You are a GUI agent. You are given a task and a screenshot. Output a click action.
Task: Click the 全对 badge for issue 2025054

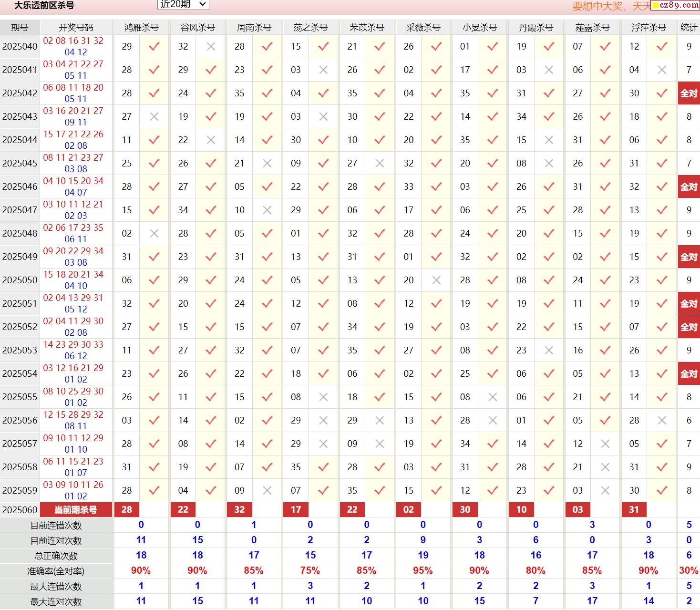click(x=689, y=374)
